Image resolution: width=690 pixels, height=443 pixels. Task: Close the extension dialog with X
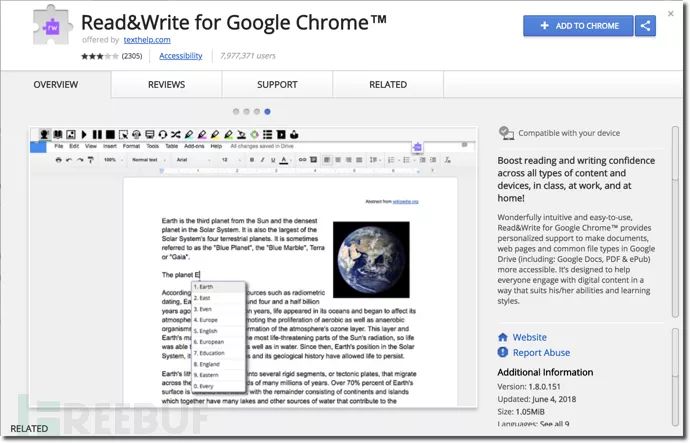[x=671, y=14]
